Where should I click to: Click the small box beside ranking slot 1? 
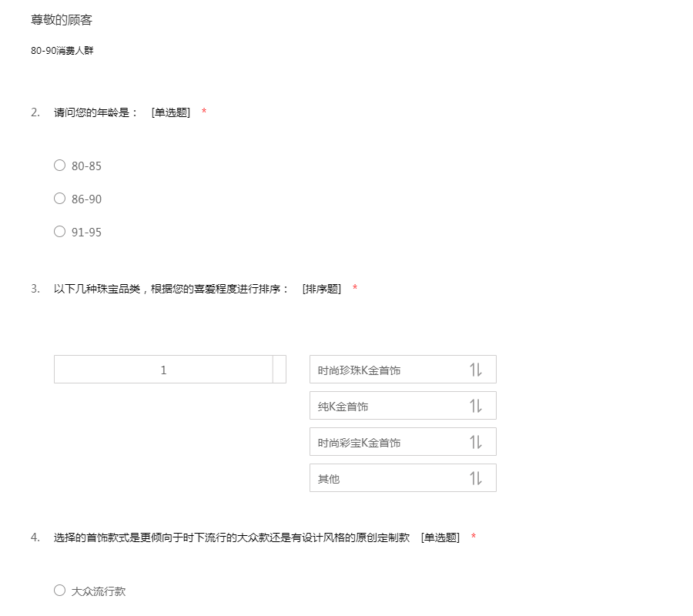(280, 370)
